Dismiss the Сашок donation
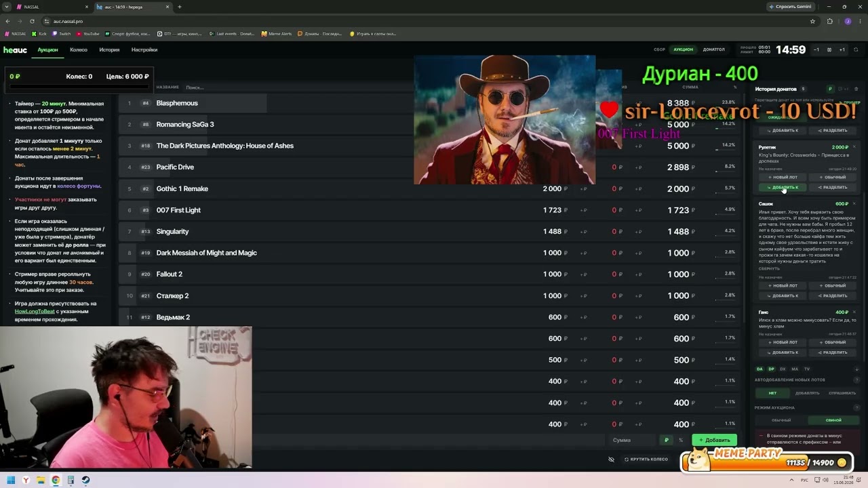The image size is (868, 488). pyautogui.click(x=854, y=204)
